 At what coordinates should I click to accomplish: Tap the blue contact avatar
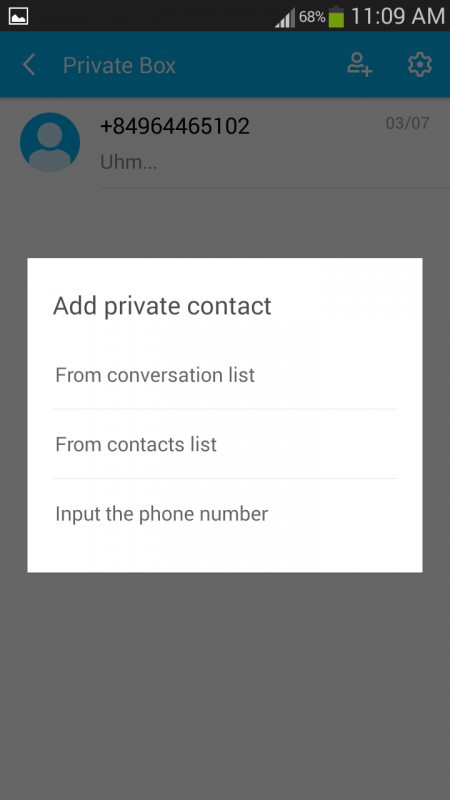[x=50, y=142]
